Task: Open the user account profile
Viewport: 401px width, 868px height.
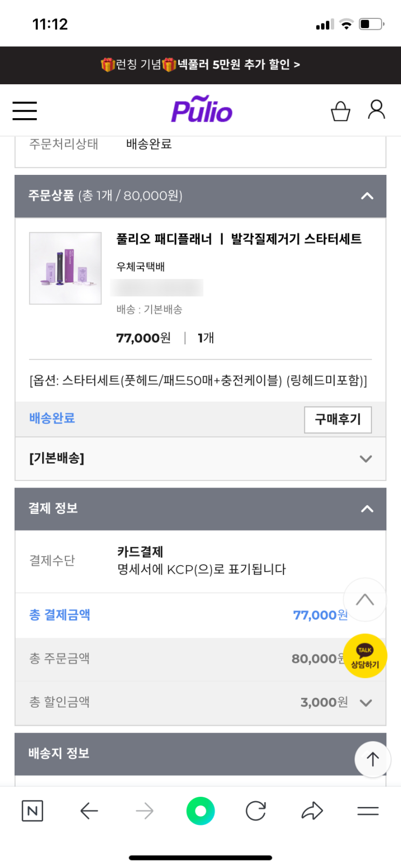Action: pyautogui.click(x=376, y=110)
